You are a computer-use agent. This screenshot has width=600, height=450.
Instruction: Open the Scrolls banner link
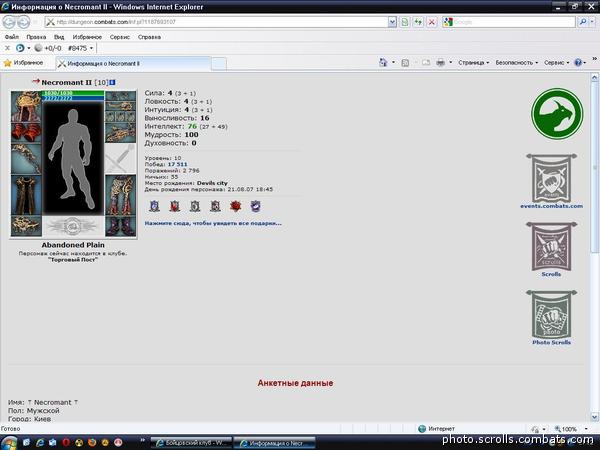click(x=551, y=249)
